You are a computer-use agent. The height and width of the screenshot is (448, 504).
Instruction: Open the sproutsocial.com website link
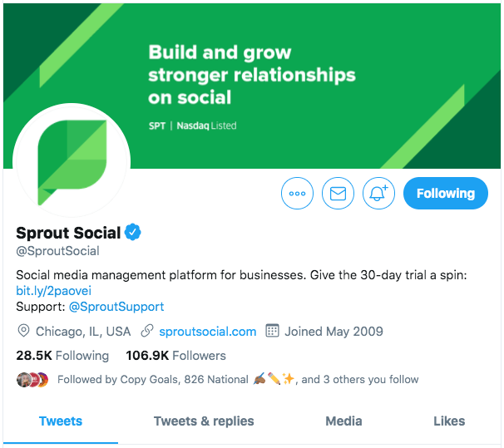click(208, 332)
